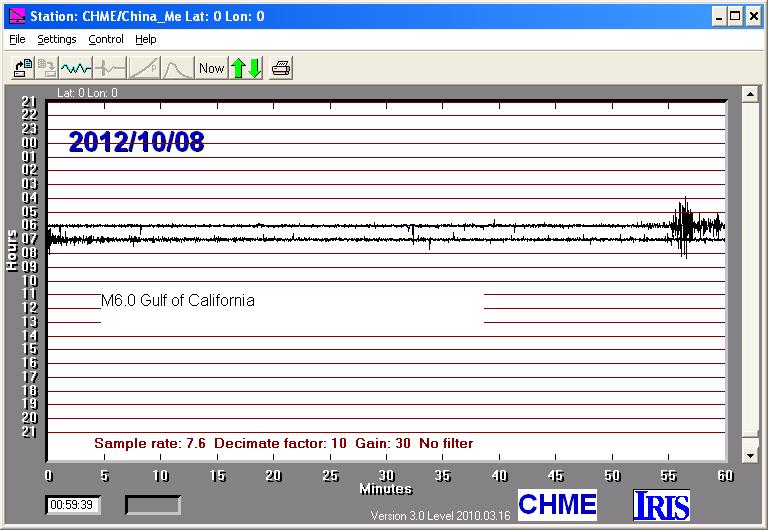Image resolution: width=768 pixels, height=530 pixels.
Task: Open the Control menu
Action: pyautogui.click(x=106, y=39)
